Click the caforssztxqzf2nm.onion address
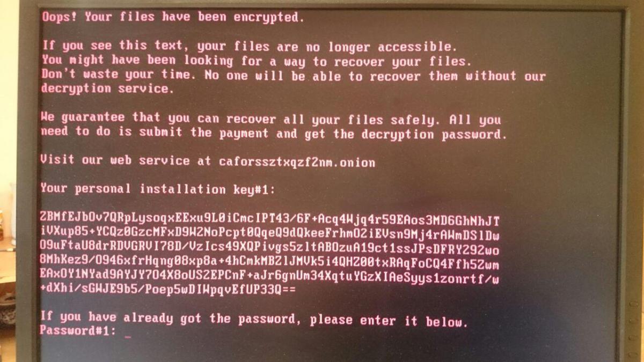 pos(297,161)
